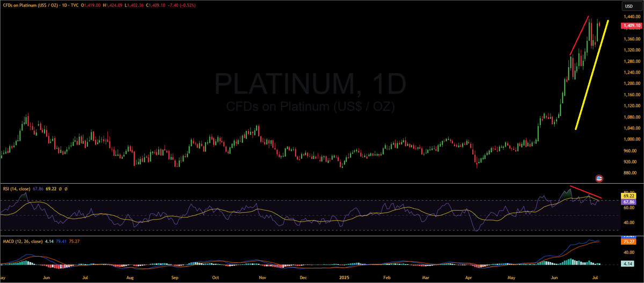
Task: Click the 60.00 label on RSI scale
Action: click(x=628, y=207)
